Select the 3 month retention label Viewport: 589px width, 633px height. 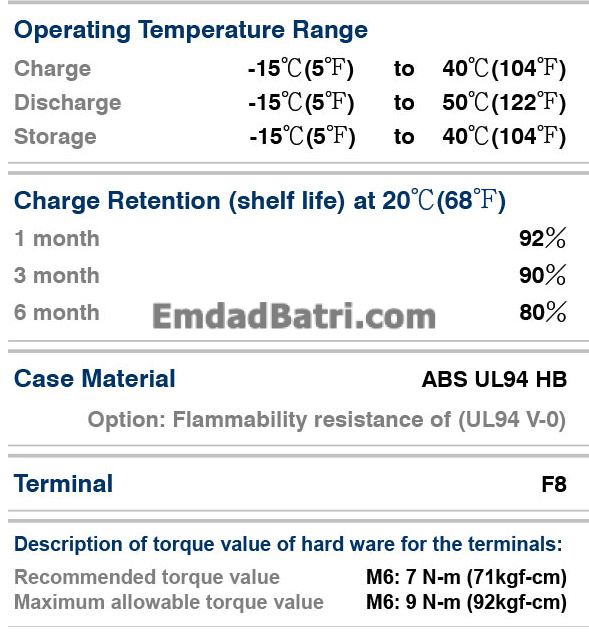[57, 275]
